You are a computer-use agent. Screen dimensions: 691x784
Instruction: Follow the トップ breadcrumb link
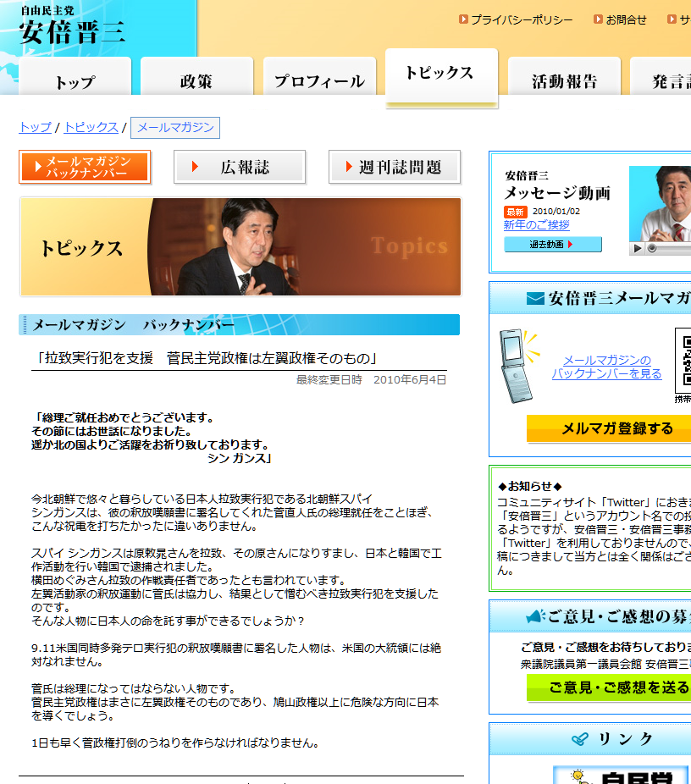[35, 127]
